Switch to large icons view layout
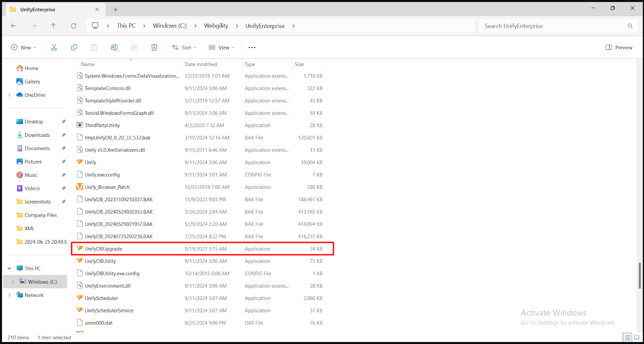 click(637, 337)
